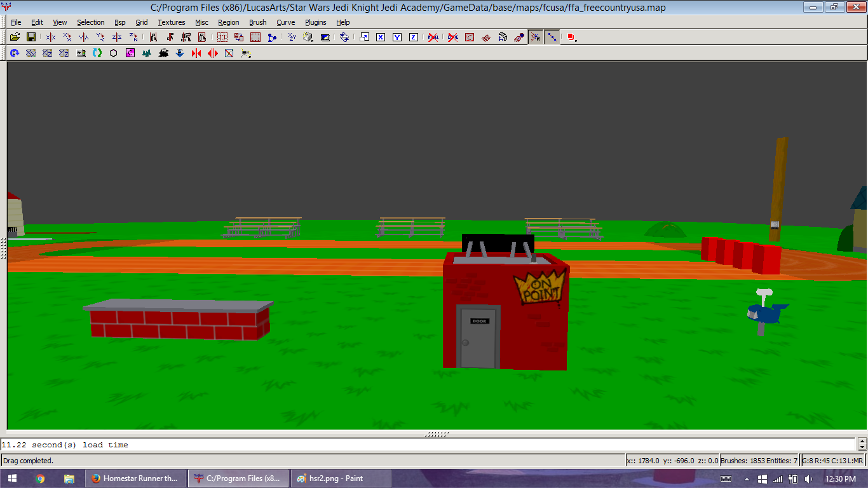Switch to Homestar Runner Firefox taskbar window
This screenshot has width=868, height=488.
(135, 478)
